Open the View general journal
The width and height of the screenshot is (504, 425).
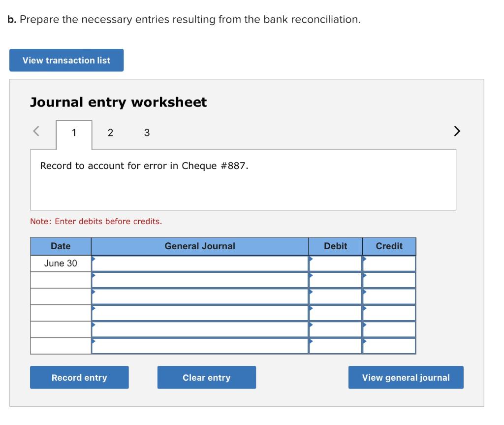(x=406, y=377)
